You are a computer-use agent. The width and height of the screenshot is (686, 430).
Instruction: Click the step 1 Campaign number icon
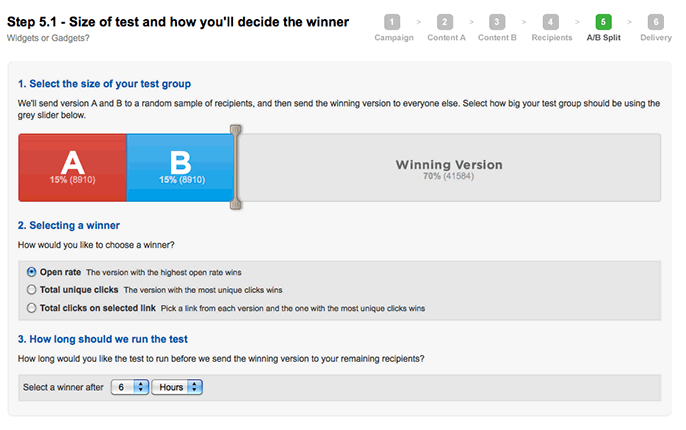click(x=393, y=21)
